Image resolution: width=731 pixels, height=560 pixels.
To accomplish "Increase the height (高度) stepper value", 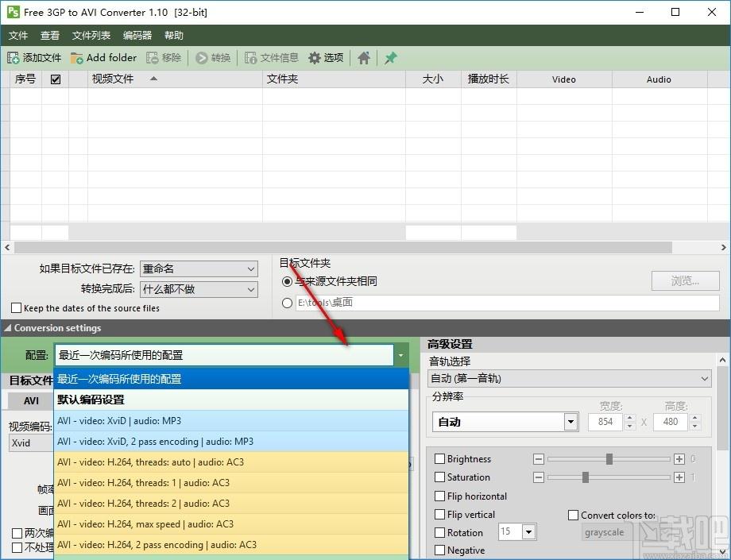I will pos(695,418).
